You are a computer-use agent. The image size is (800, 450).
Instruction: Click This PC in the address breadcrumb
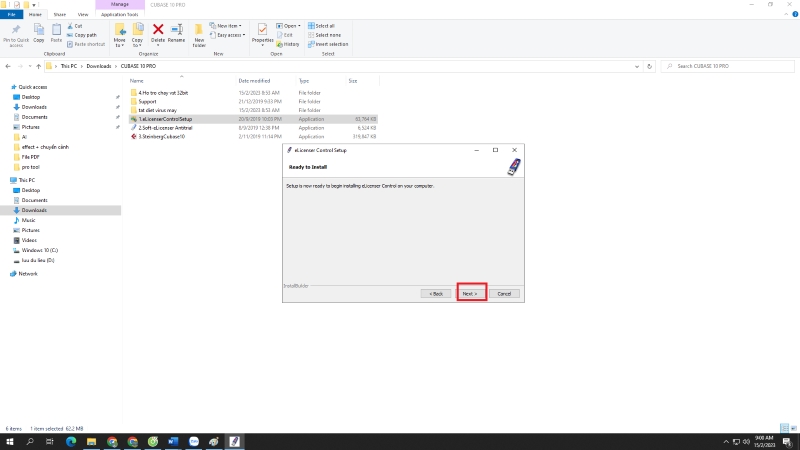coord(69,66)
